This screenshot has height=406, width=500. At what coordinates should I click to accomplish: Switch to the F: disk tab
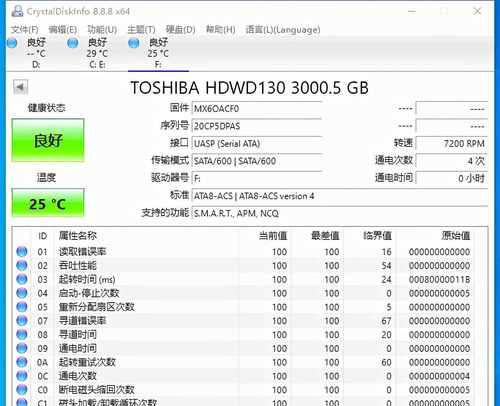point(158,53)
